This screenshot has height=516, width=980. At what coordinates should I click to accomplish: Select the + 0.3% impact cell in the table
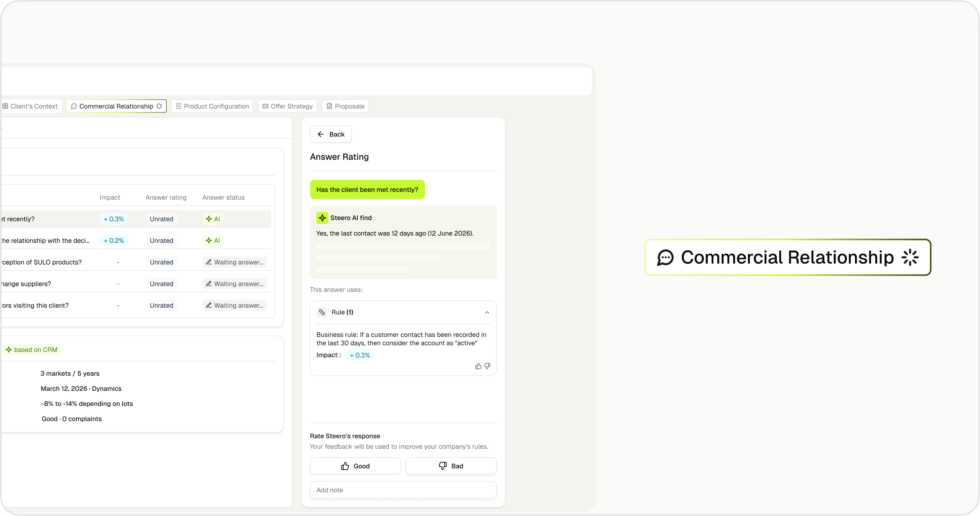tap(114, 219)
